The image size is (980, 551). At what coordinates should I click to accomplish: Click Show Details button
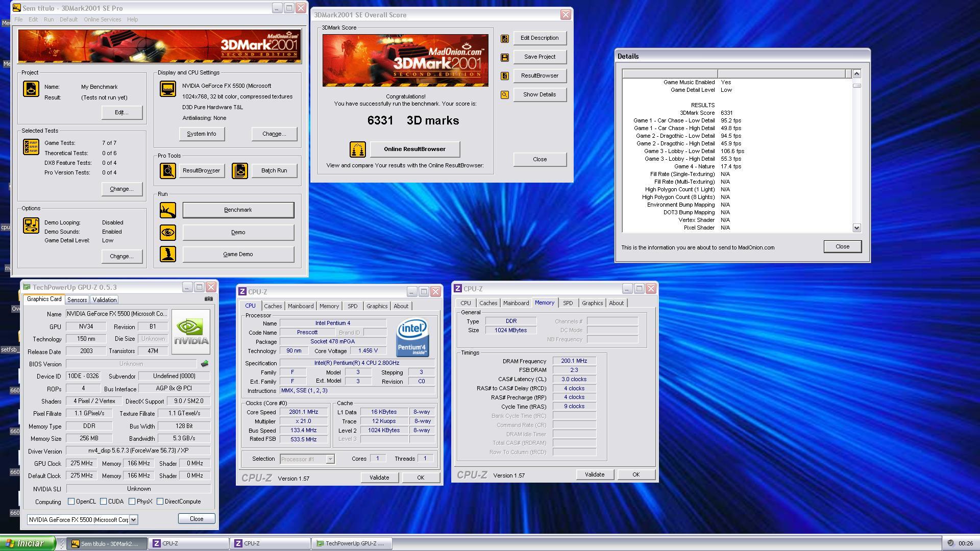[x=540, y=95]
